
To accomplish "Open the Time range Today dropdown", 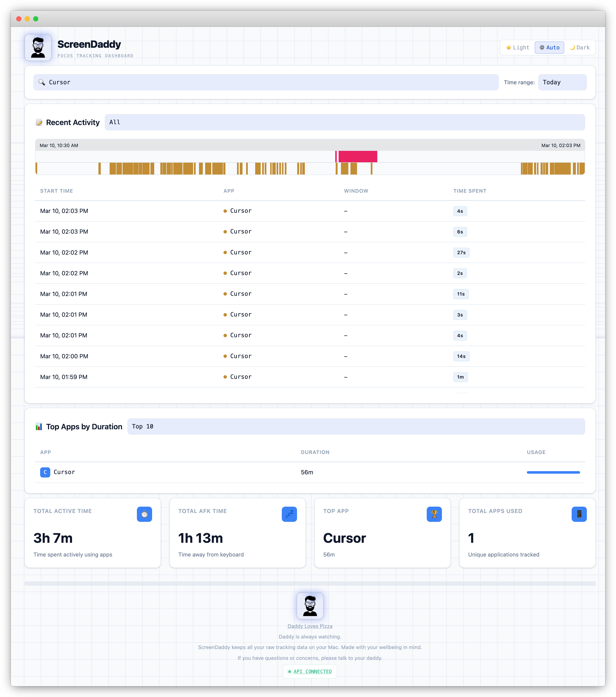I will point(562,82).
